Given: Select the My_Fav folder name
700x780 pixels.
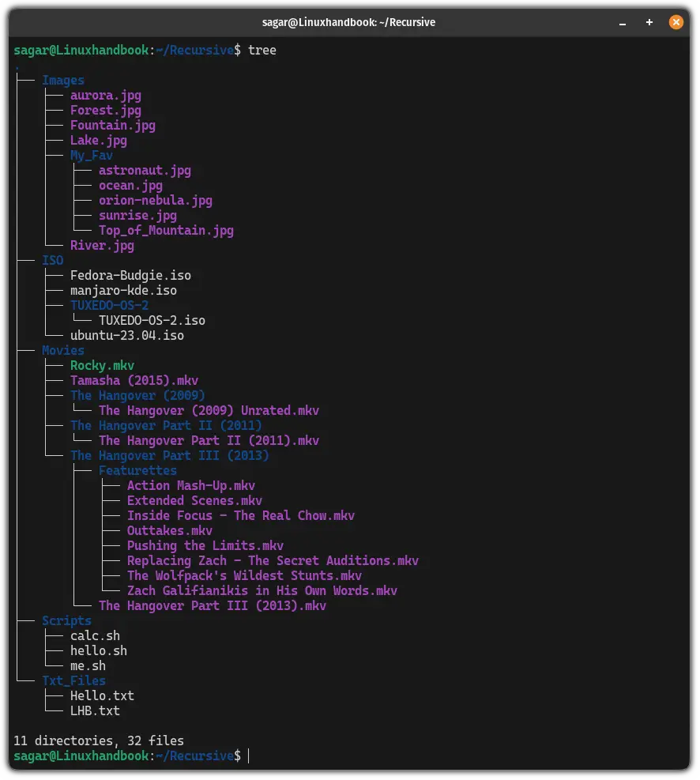Looking at the screenshot, I should [x=91, y=155].
